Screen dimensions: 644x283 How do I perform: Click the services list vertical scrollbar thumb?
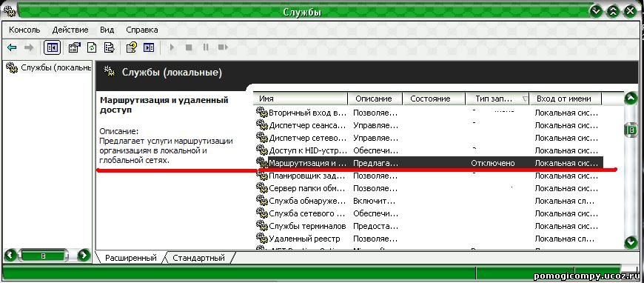click(x=631, y=130)
